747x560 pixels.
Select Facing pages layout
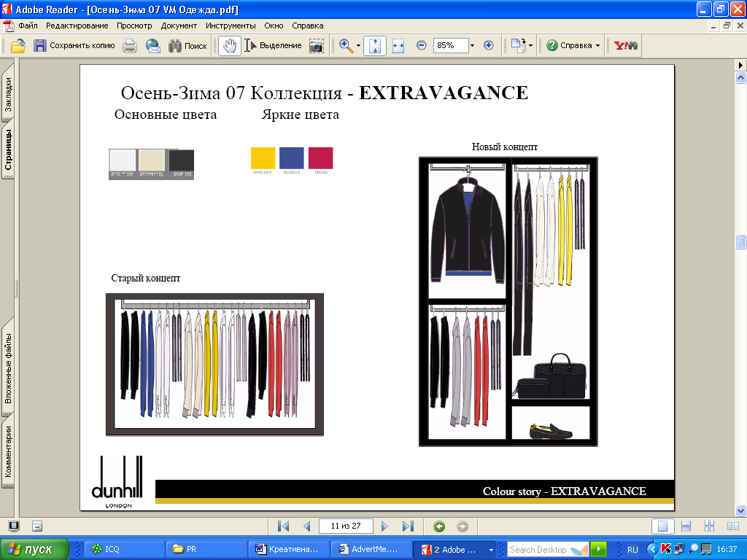(732, 526)
